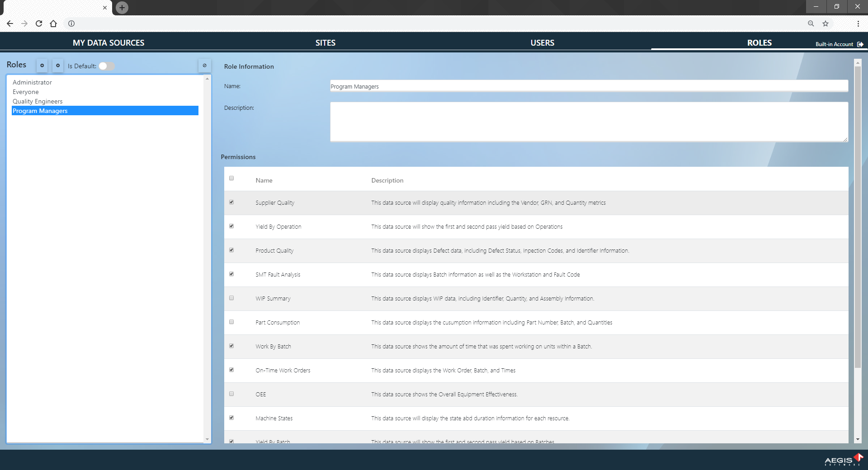868x470 pixels.
Task: Reload the page
Action: tap(39, 23)
